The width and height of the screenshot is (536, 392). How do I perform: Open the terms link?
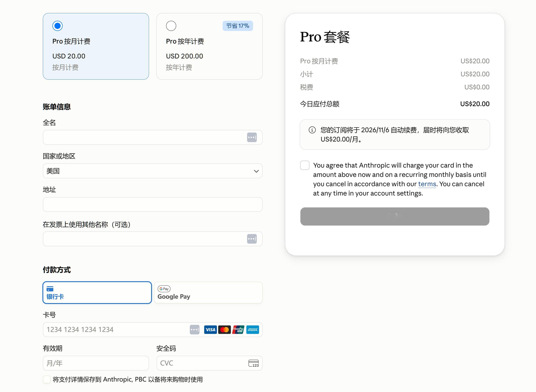(427, 184)
